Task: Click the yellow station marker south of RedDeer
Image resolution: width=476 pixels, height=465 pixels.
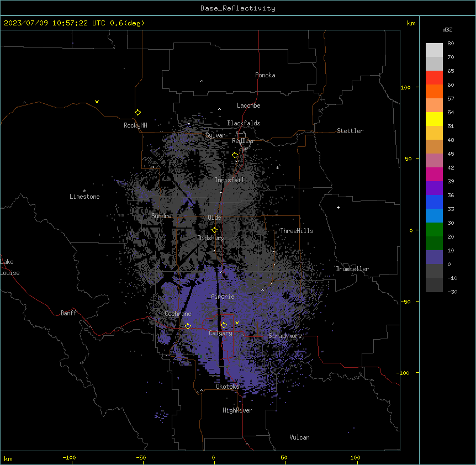Action: pos(235,155)
